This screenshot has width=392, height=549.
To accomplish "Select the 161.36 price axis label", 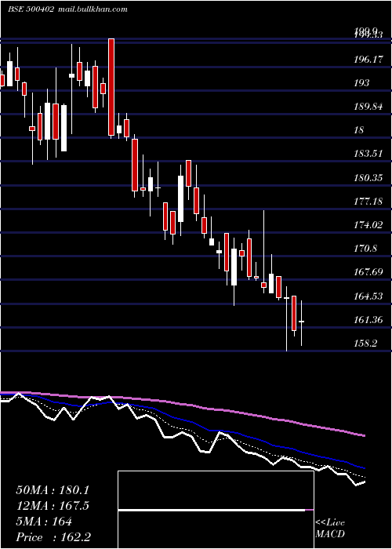I will [368, 320].
